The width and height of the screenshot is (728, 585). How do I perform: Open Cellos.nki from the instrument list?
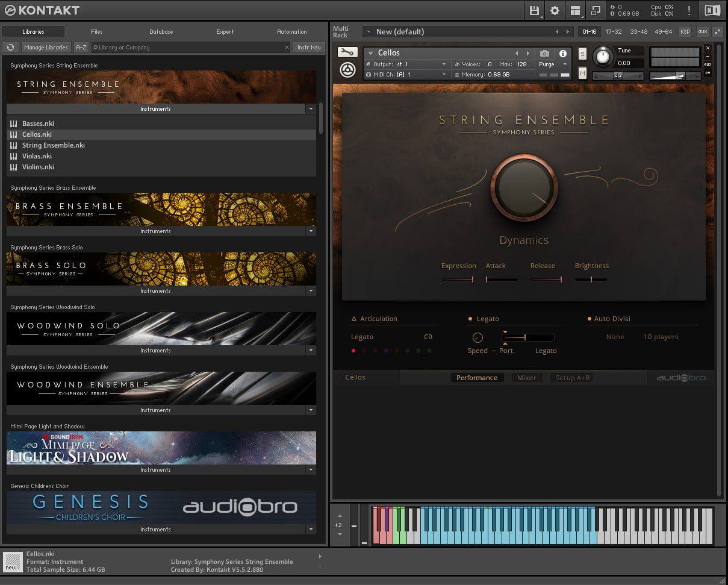click(161, 134)
